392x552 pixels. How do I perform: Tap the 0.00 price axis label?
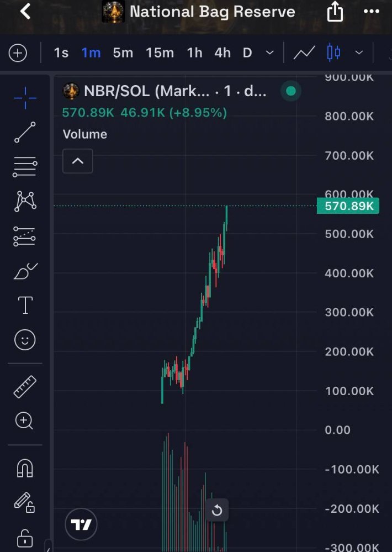click(x=337, y=430)
